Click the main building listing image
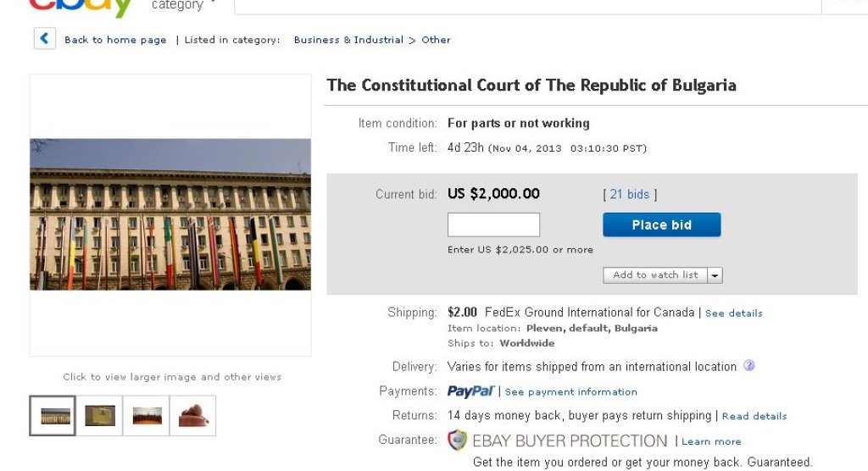This screenshot has height=471, width=868. point(170,214)
